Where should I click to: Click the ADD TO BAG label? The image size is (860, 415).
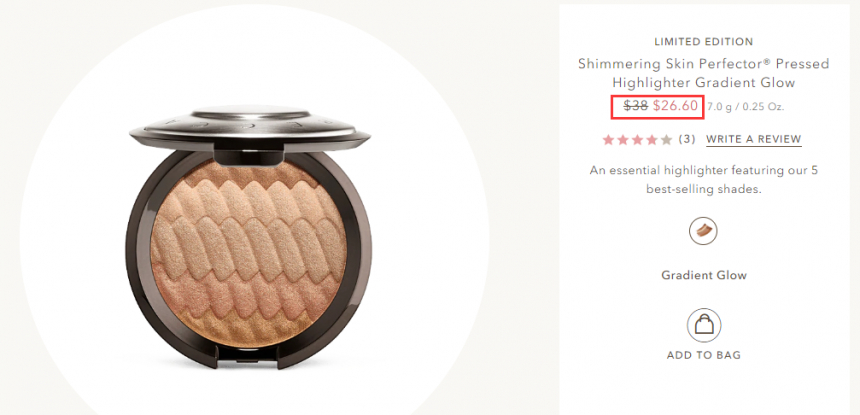(704, 355)
